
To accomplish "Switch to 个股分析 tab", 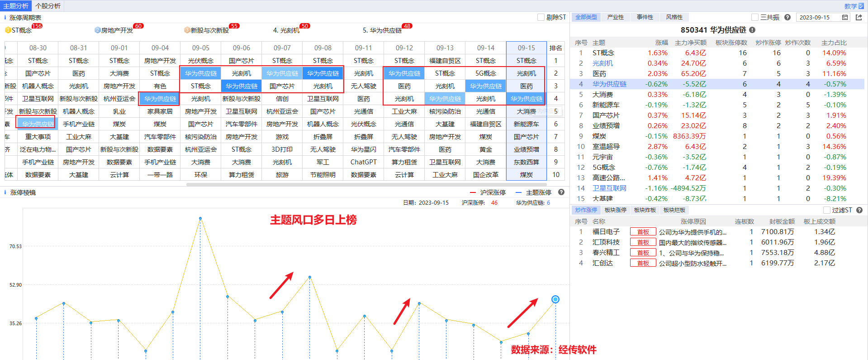I will [x=48, y=6].
